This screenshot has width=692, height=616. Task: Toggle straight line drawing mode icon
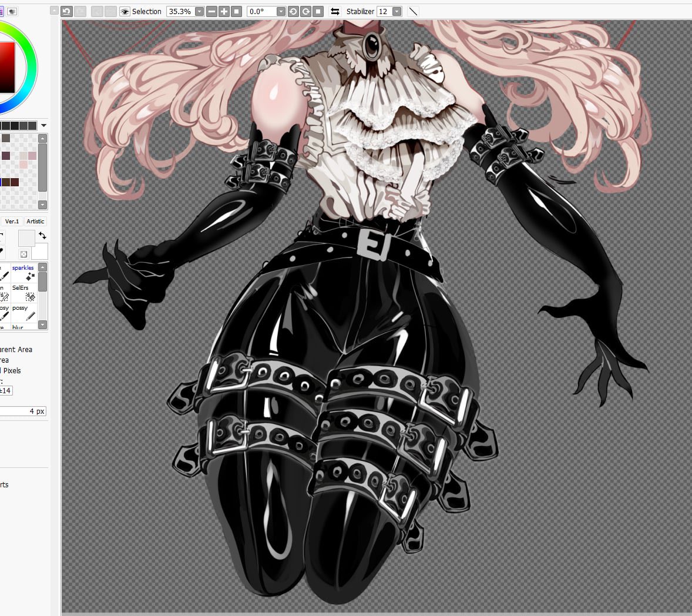point(413,12)
